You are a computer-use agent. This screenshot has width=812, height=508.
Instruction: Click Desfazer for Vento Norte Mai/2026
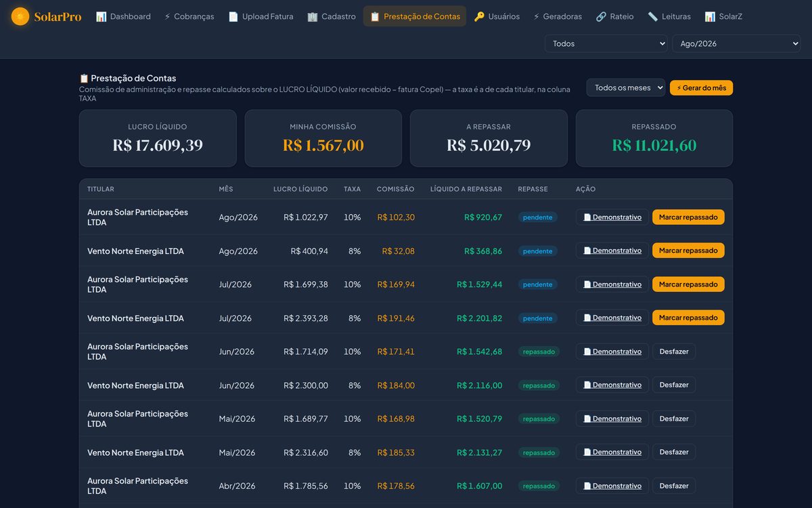point(674,452)
